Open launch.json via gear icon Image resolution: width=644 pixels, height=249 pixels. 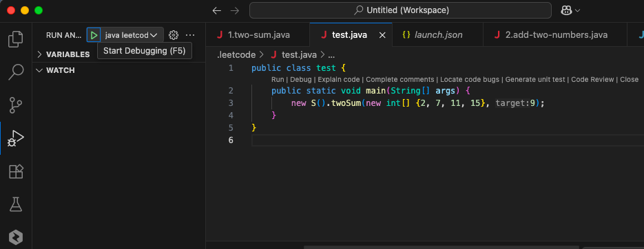pos(174,35)
